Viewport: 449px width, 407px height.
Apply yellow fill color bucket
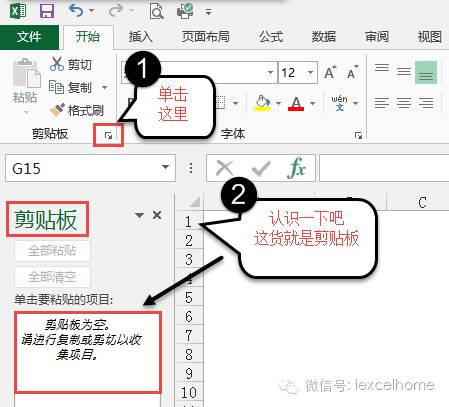point(262,103)
